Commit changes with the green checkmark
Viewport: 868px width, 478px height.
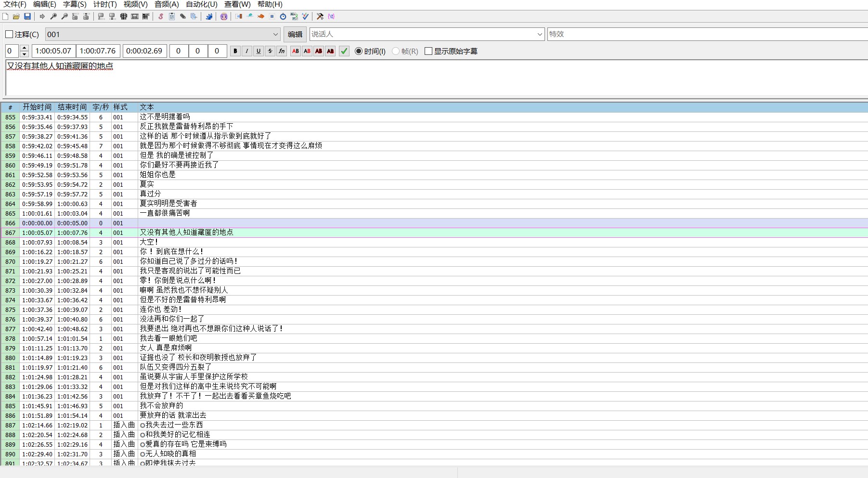pyautogui.click(x=344, y=51)
